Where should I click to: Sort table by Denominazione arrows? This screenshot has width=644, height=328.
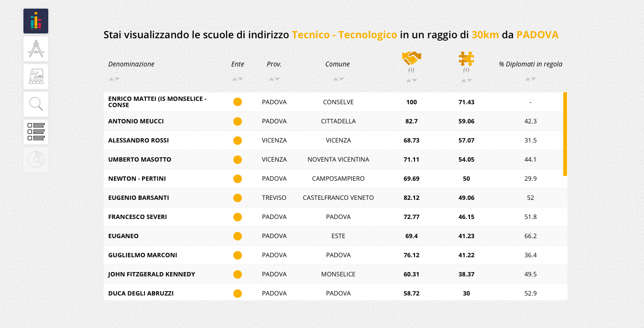click(x=114, y=79)
